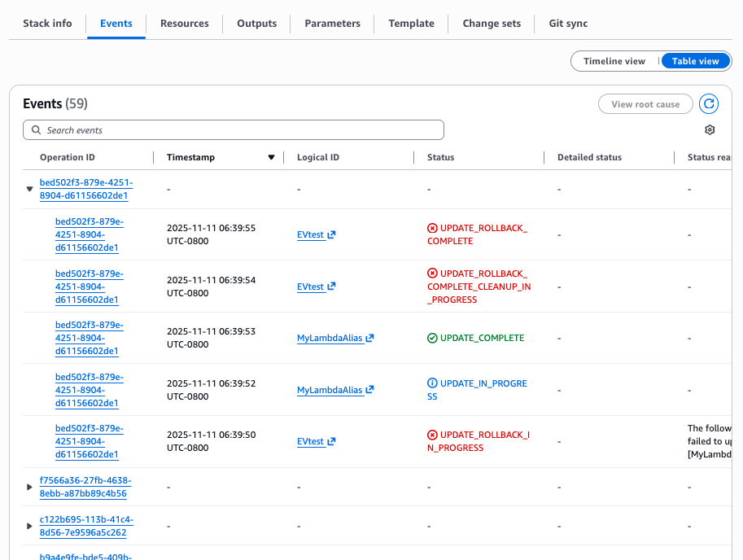Collapse the expanded bed502f3 operation group

pos(29,188)
